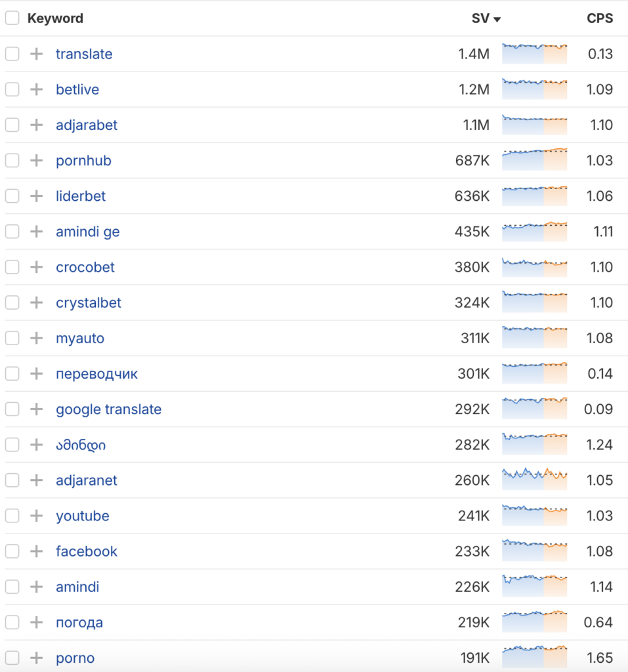Select the crystalbet row checkbox
This screenshot has width=628, height=672.
click(12, 303)
